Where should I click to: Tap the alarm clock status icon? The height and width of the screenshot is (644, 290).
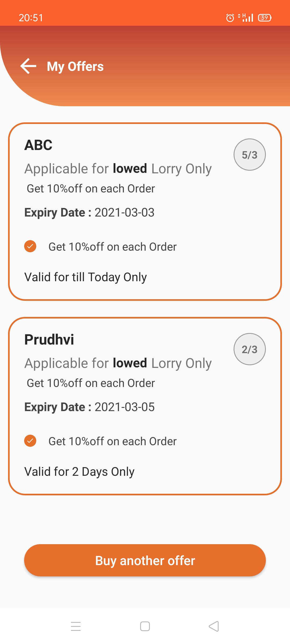pyautogui.click(x=230, y=18)
